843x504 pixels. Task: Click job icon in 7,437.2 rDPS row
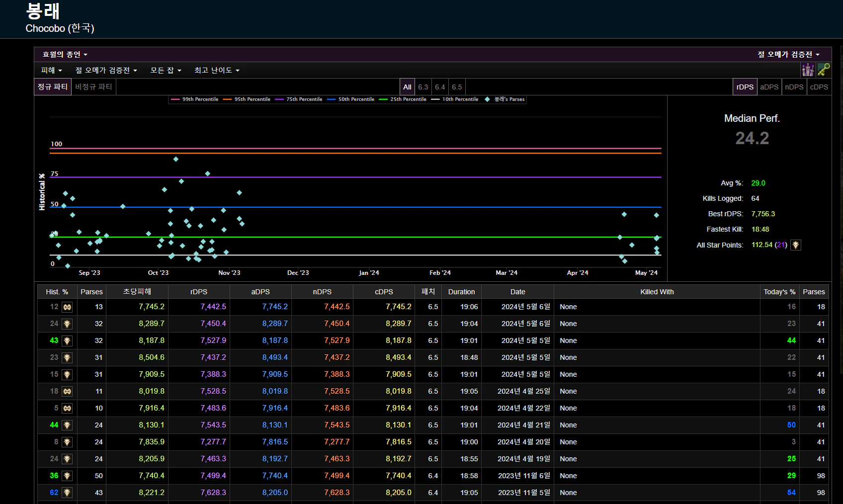point(67,358)
